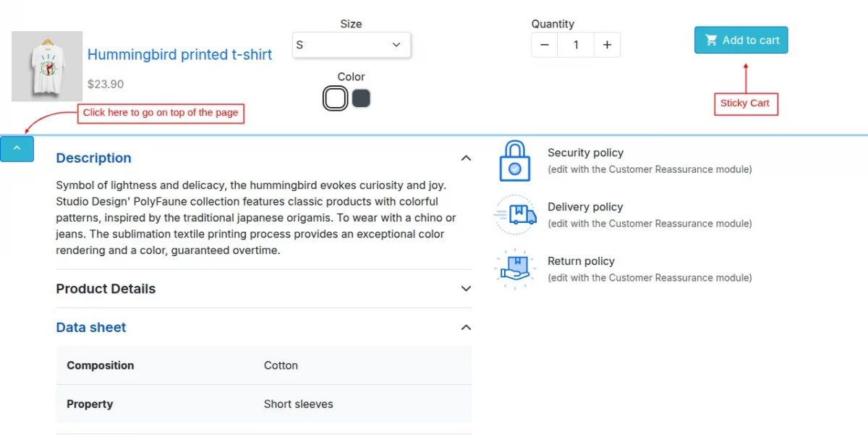
Task: Click the plus icon to increase quantity
Action: coord(607,45)
